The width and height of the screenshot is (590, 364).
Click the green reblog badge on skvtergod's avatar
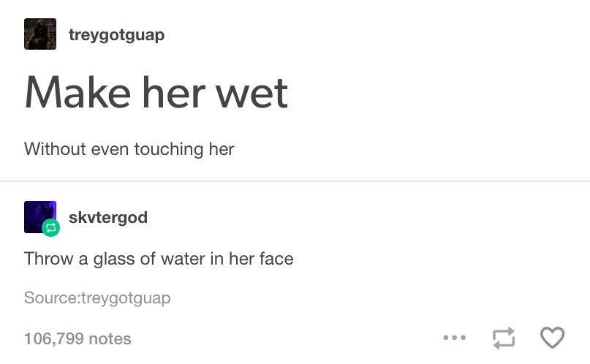point(50,227)
